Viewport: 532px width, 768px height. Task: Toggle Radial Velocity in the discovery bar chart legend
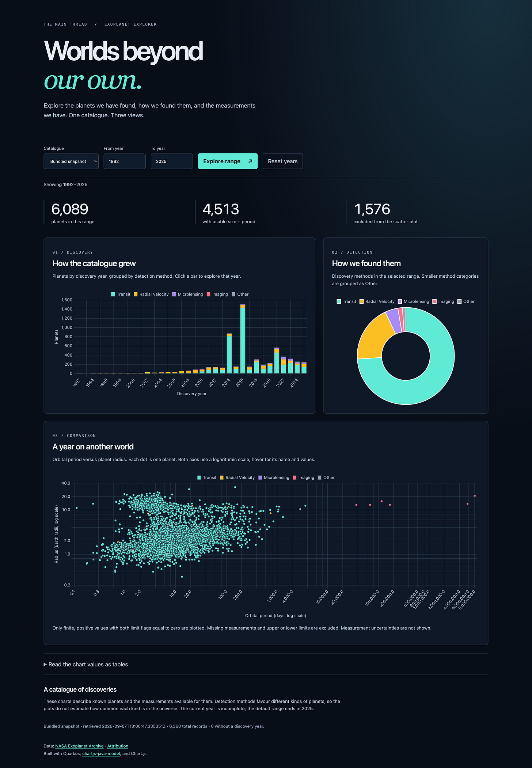[x=151, y=294]
